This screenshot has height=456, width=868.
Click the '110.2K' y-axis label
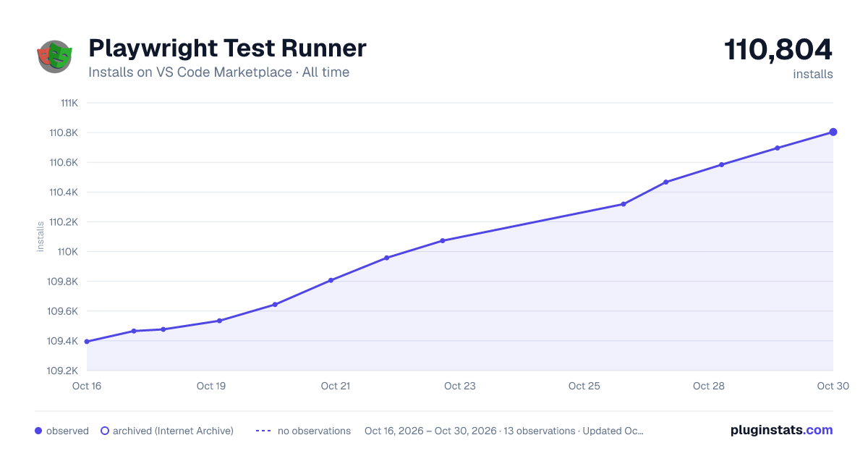click(x=64, y=222)
